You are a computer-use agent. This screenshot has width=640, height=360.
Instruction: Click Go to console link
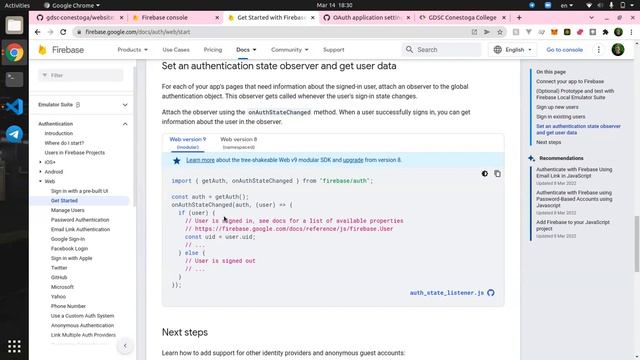(564, 50)
